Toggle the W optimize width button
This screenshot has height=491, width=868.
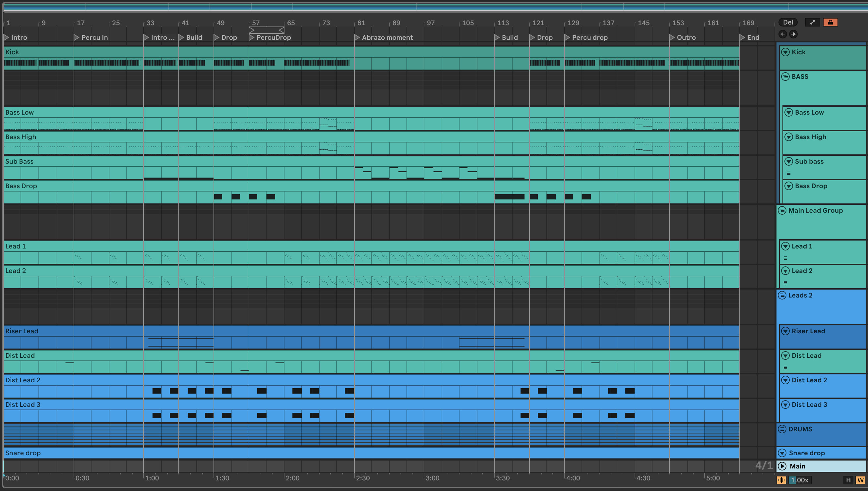[x=860, y=480]
